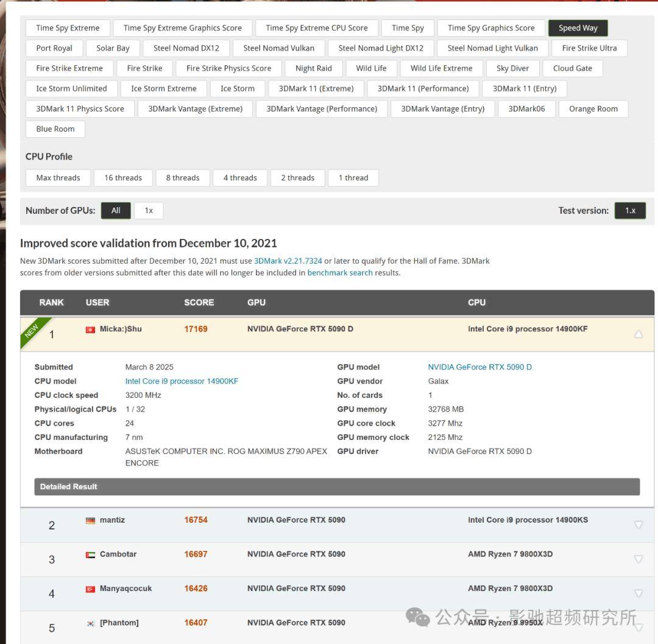Click the score 16754 for mantiz
658x644 pixels.
click(196, 520)
